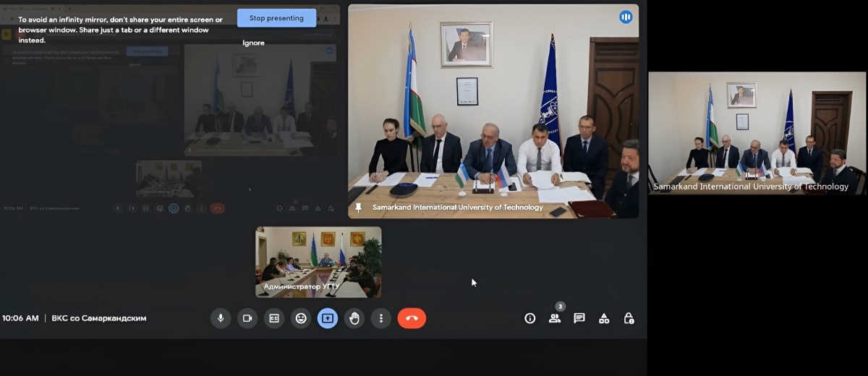
Task: Turn off the camera
Action: tap(247, 318)
